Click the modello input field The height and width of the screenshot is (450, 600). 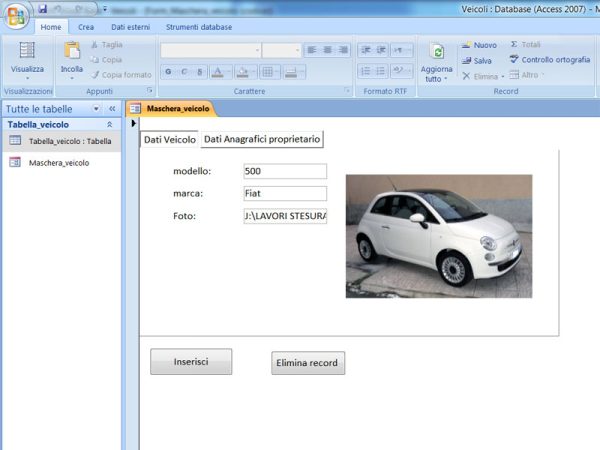[x=284, y=171]
